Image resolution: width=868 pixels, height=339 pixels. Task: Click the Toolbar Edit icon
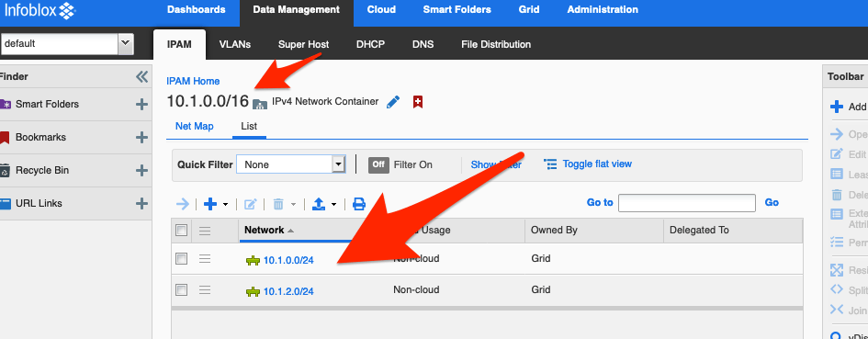(837, 154)
